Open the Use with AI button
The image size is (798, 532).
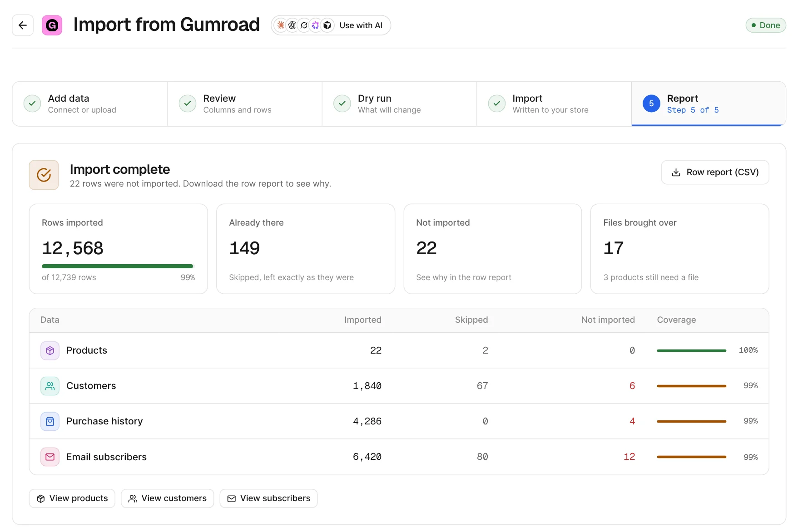pos(331,25)
